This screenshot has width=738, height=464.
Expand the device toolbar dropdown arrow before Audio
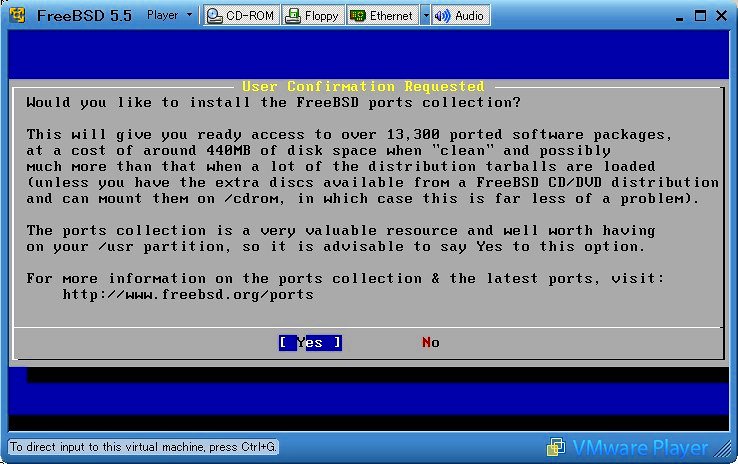tap(425, 16)
